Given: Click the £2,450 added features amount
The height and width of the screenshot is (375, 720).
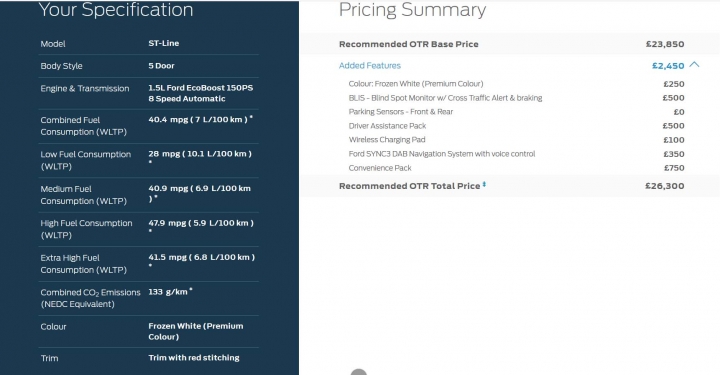Looking at the screenshot, I should 668,66.
